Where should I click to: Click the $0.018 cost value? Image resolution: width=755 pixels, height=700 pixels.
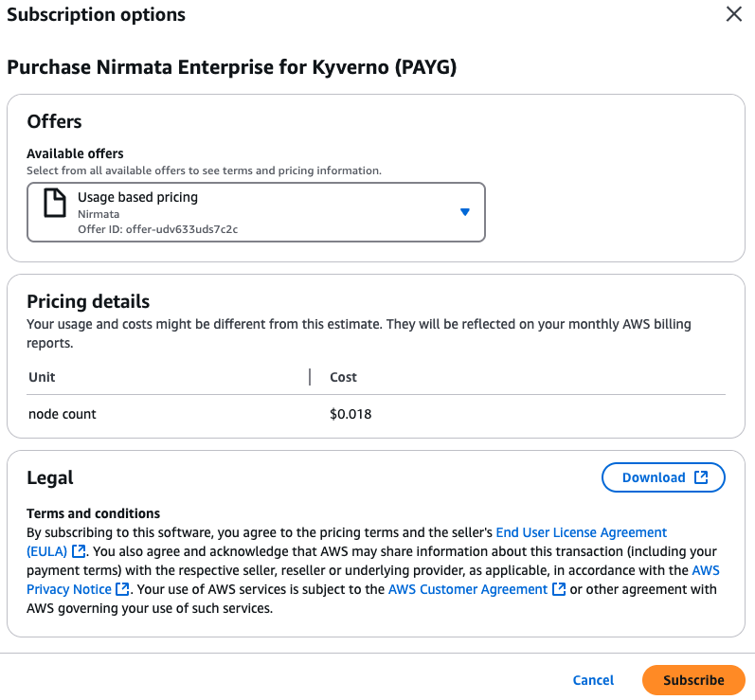point(351,414)
